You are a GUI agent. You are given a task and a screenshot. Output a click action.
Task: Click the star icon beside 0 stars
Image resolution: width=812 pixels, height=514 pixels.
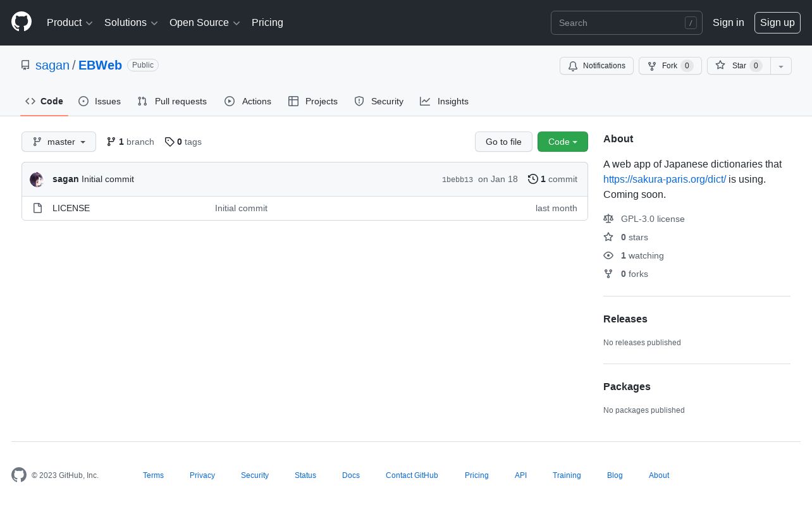click(608, 237)
